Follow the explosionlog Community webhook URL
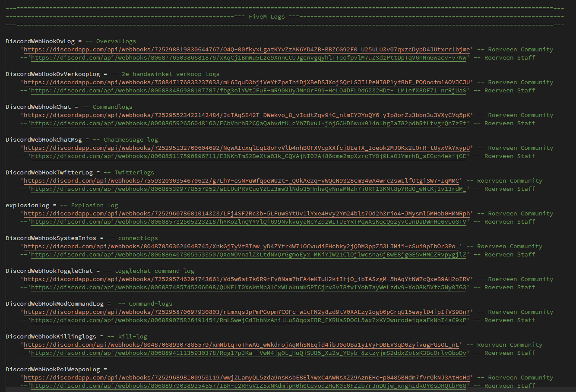Viewport: 576px width, 392px height. click(x=247, y=214)
